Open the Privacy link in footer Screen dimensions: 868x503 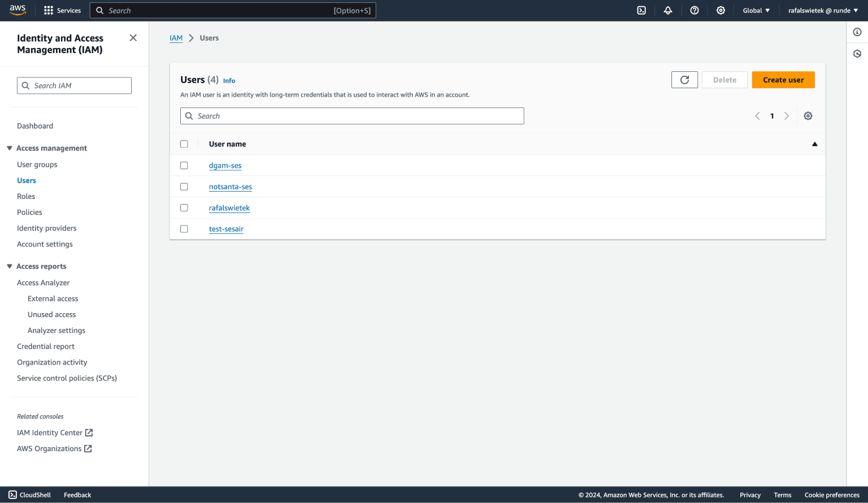750,495
